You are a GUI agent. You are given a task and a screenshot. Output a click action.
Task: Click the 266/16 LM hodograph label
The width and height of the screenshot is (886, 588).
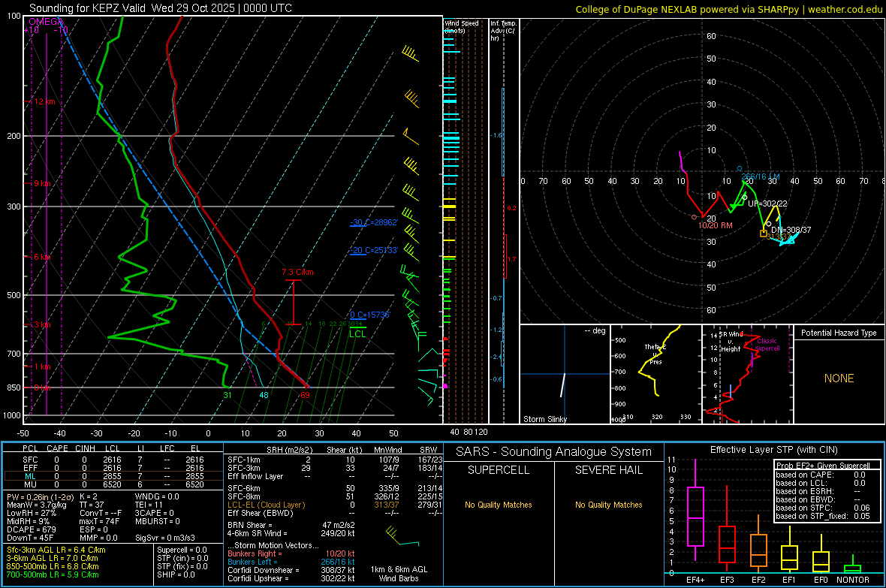pos(761,176)
